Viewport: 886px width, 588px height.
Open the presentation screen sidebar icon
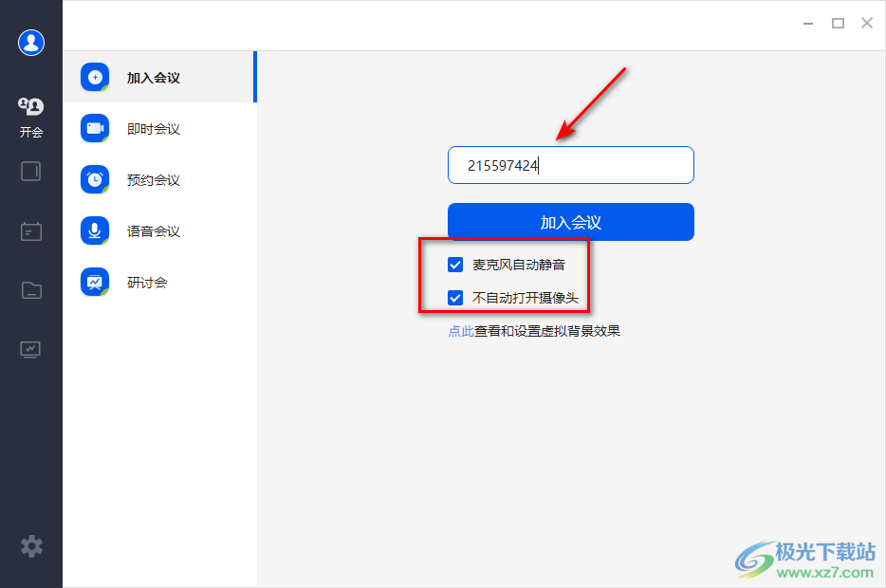coord(30,350)
